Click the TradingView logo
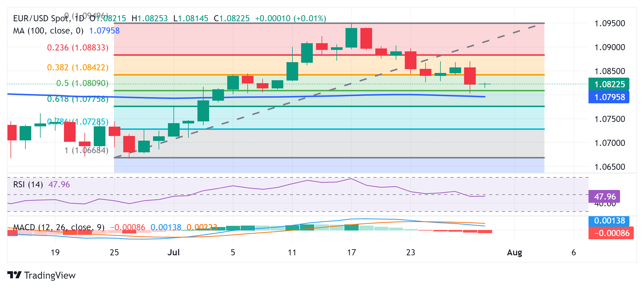 coord(41,275)
